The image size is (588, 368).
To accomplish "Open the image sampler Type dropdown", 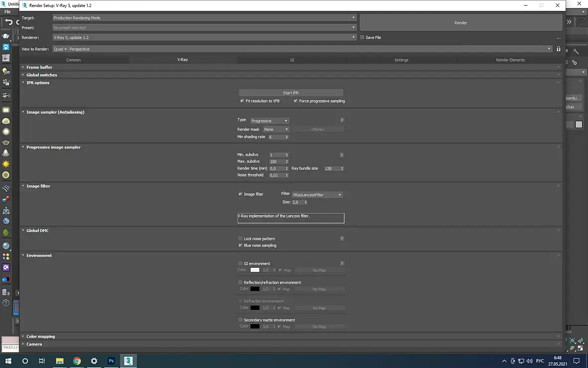I will click(x=269, y=121).
